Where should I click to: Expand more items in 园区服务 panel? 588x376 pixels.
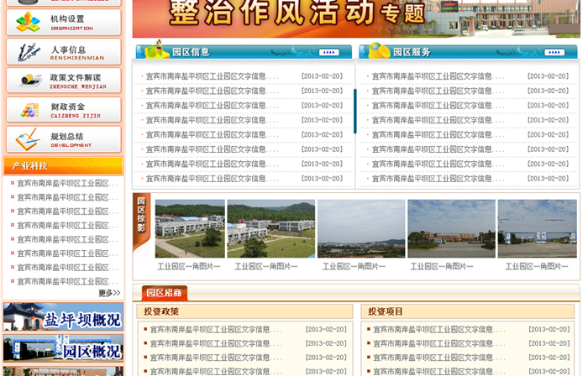[x=554, y=52]
